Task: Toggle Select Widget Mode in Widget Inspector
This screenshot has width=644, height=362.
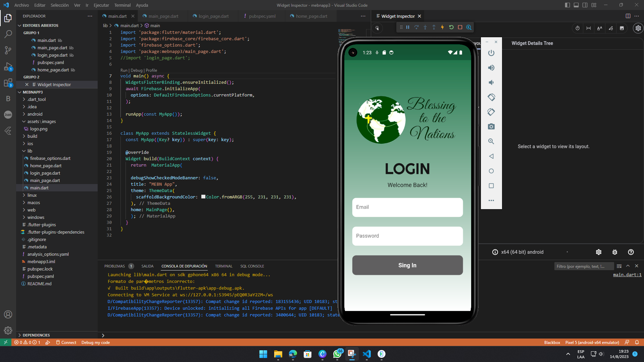Action: coord(377,28)
